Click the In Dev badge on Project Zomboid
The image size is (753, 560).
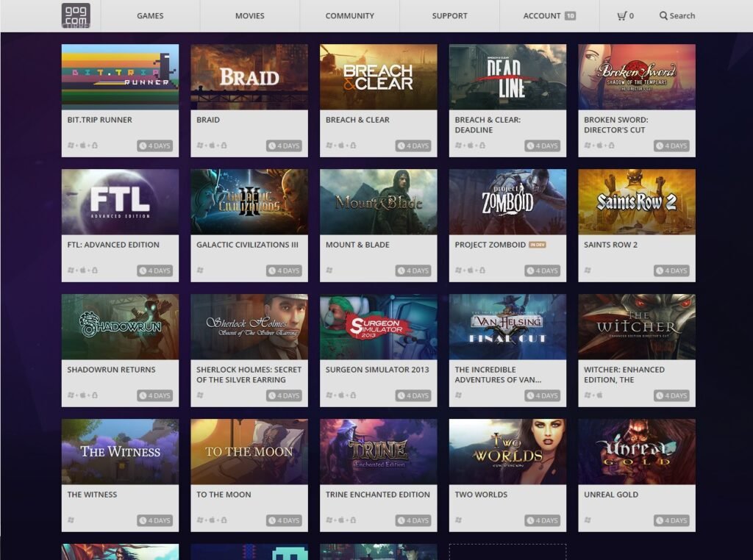538,245
